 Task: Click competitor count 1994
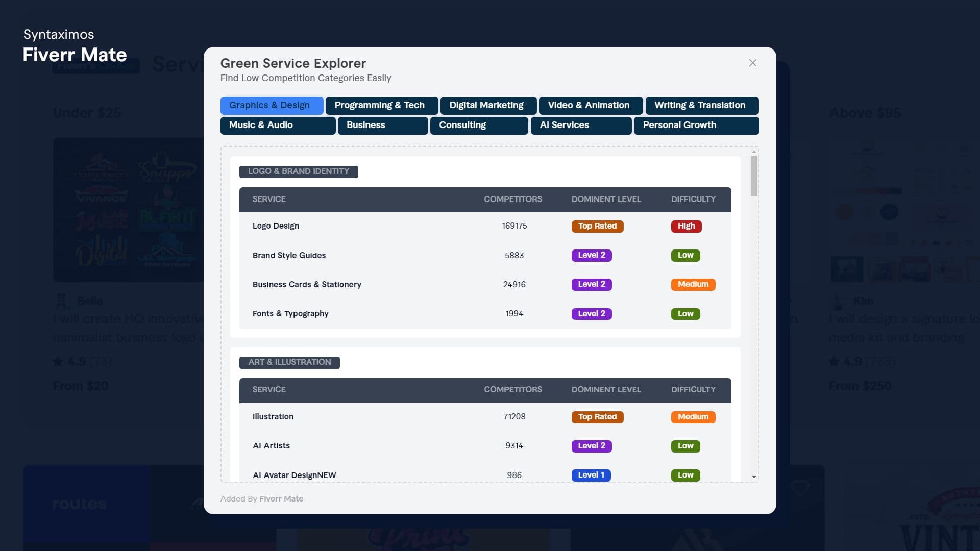(514, 314)
